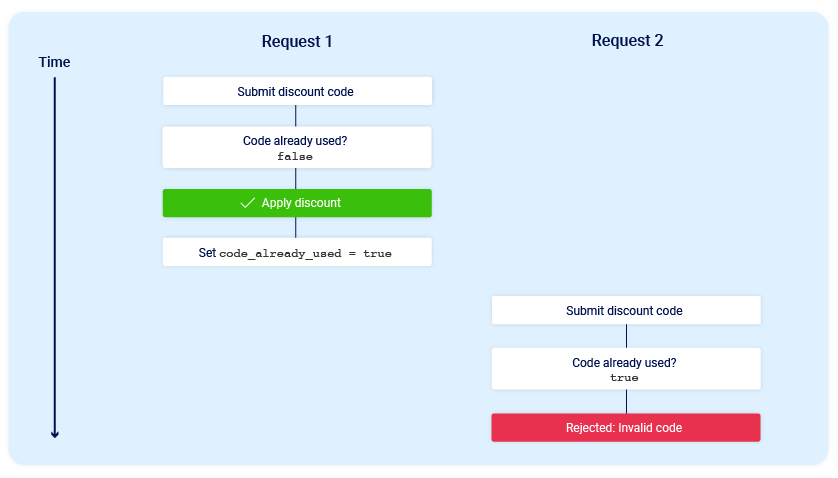
Task: Click Submit discount code box under Request 1
Action: pyautogui.click(x=297, y=91)
